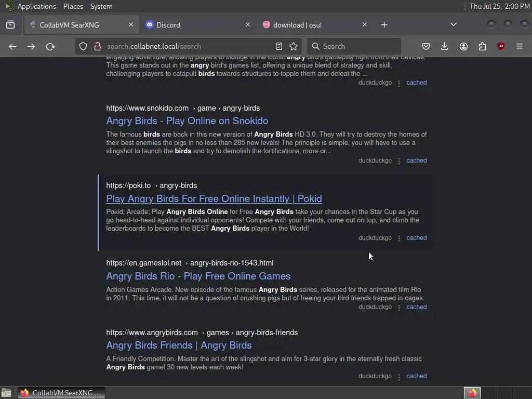This screenshot has height=399, width=532.
Task: Click the CollabVM SearXNG taskbar window button
Action: 62,393
